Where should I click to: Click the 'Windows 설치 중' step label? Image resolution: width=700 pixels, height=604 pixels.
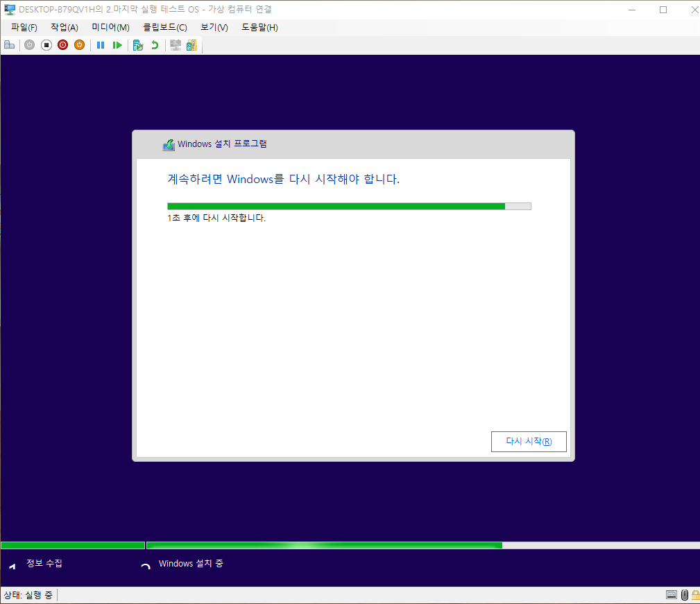tap(191, 563)
